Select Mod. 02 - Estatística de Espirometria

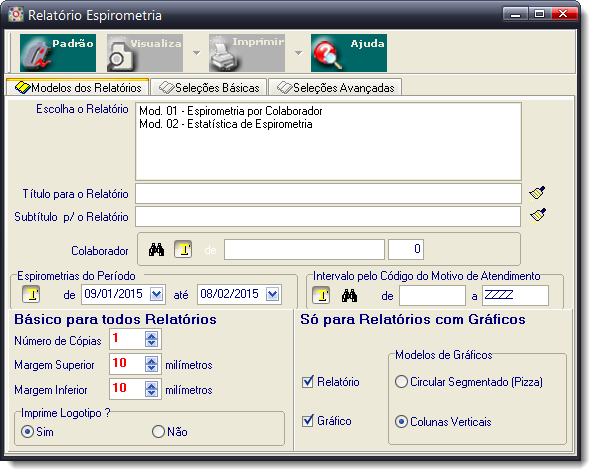click(x=226, y=124)
